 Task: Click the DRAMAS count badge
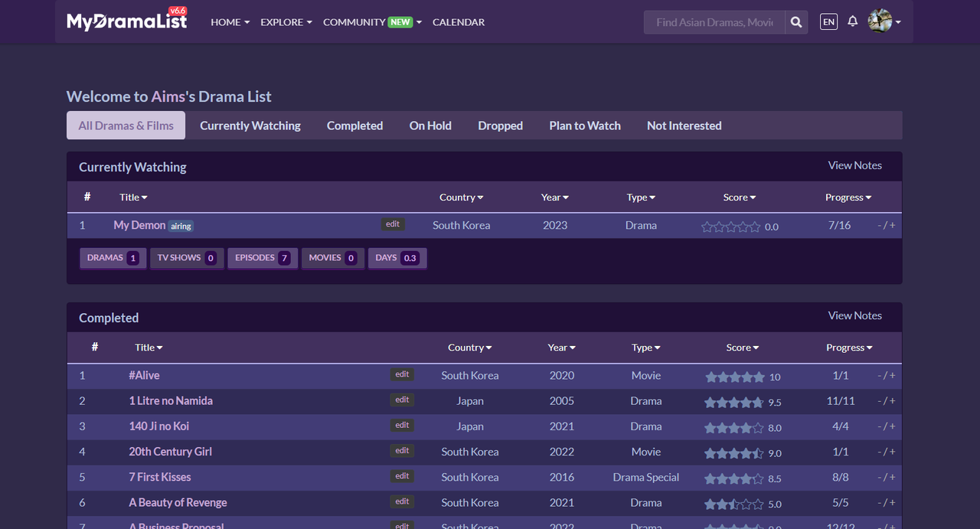point(113,258)
